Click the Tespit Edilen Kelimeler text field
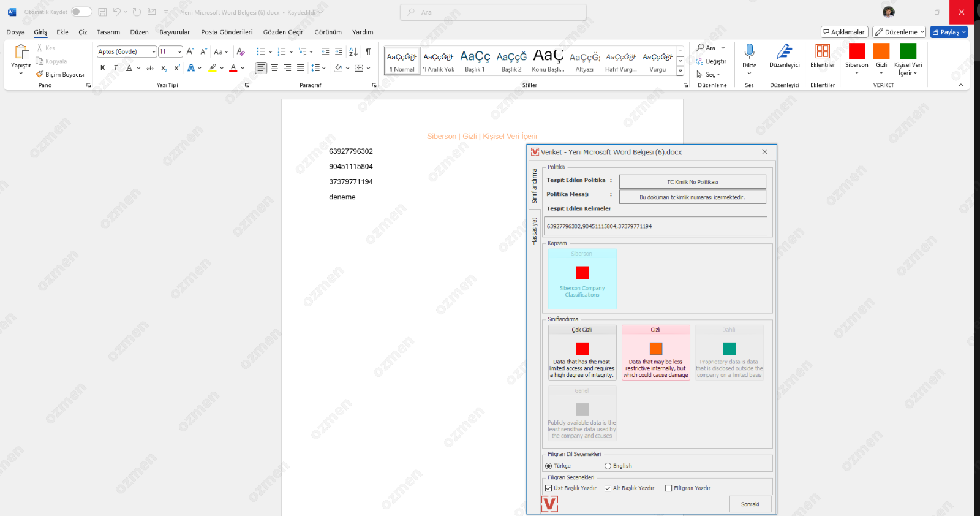This screenshot has height=516, width=980. click(655, 226)
